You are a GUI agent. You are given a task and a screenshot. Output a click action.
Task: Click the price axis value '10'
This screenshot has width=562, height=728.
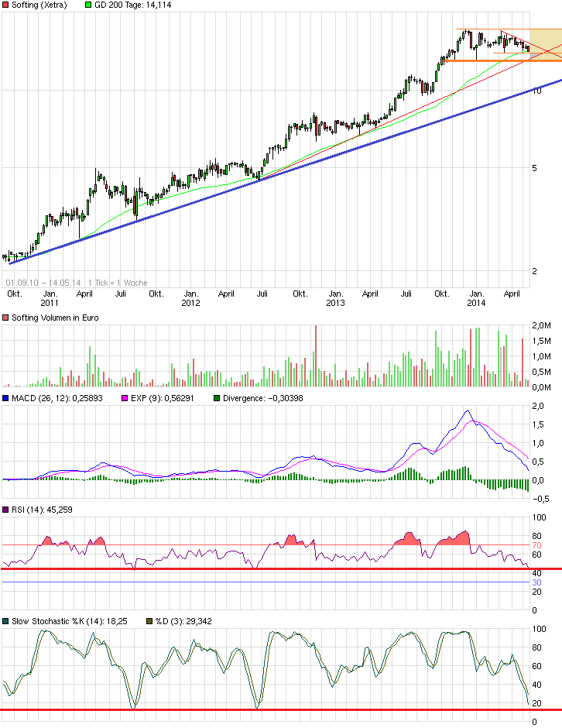(537, 91)
